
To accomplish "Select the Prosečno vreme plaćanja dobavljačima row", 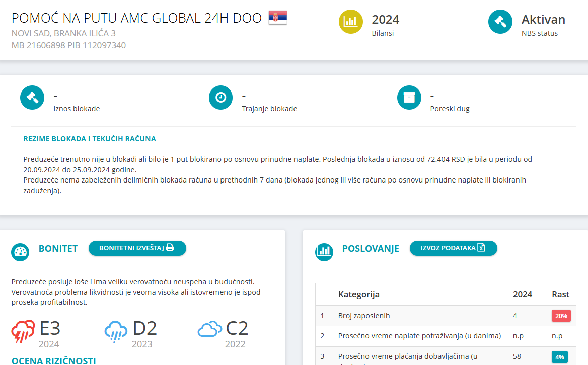I will 446,356.
